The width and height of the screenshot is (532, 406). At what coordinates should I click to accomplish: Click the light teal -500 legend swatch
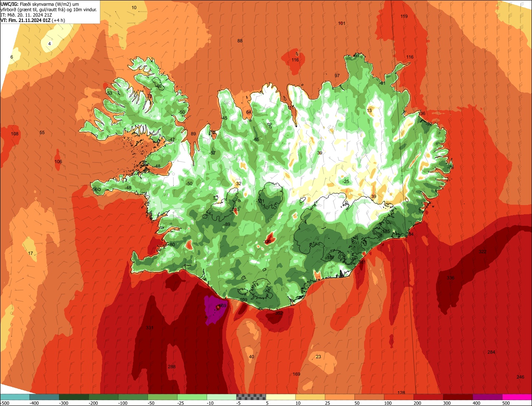[15, 397]
